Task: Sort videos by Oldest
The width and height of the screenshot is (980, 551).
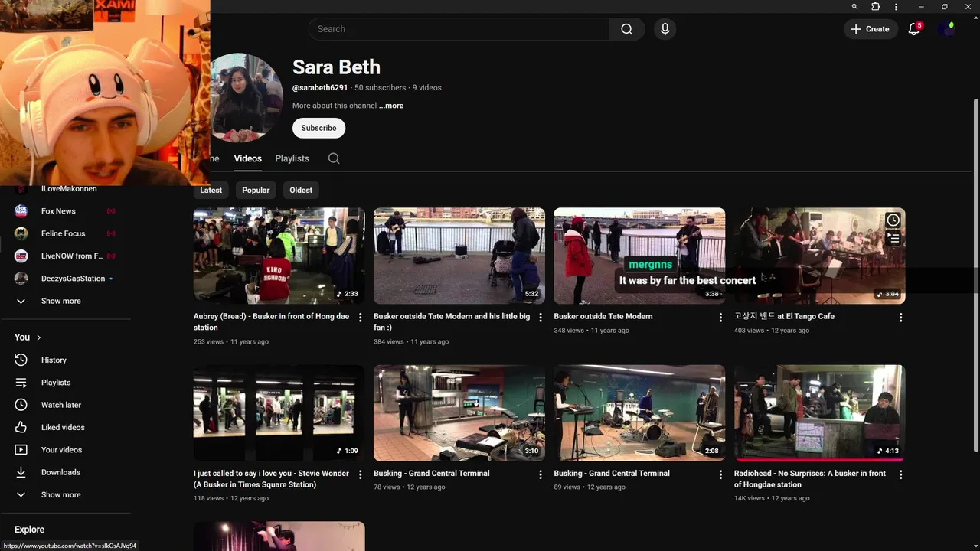Action: tap(301, 190)
